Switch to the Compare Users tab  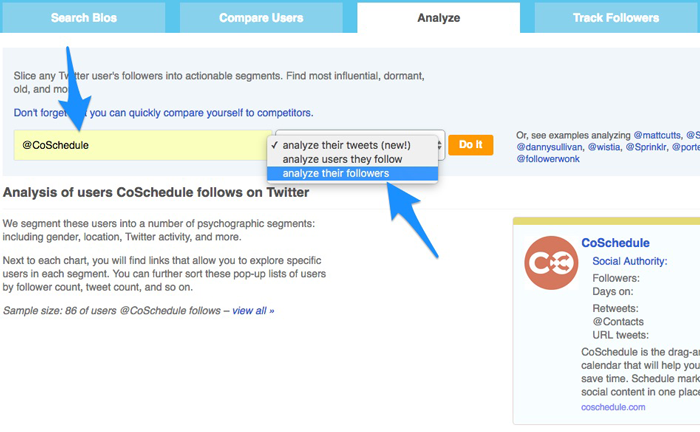coord(261,18)
